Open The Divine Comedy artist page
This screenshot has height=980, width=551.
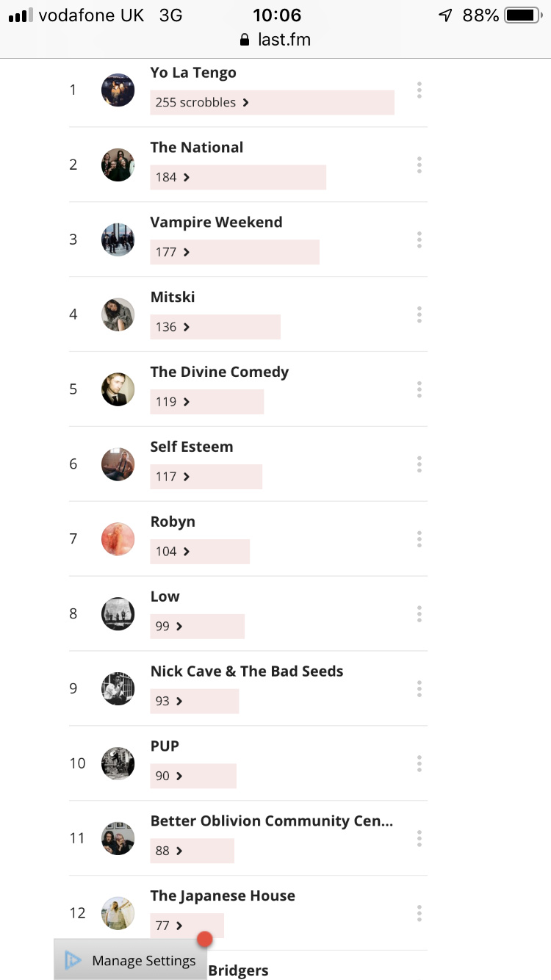(219, 372)
